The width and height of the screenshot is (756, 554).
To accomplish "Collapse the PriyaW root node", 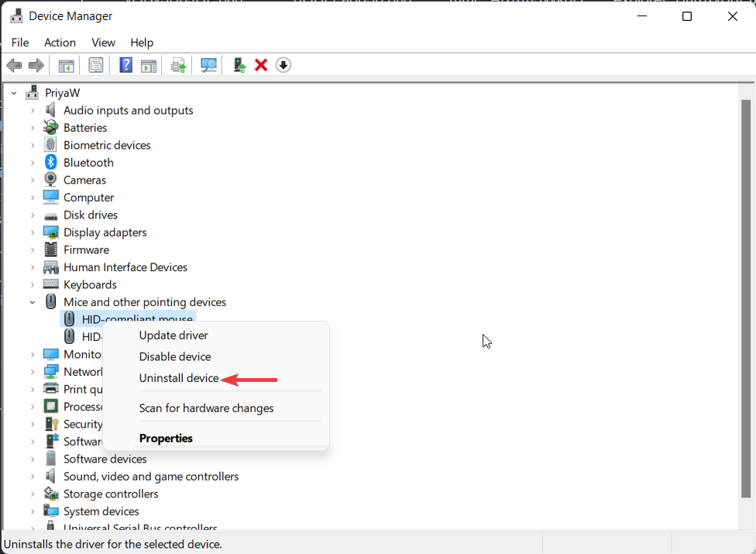I will tap(14, 92).
